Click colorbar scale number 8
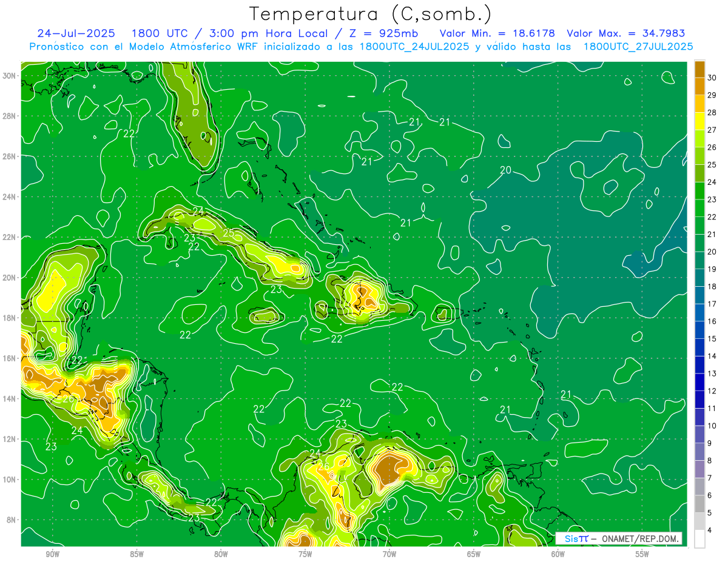The height and width of the screenshot is (562, 728). (710, 461)
